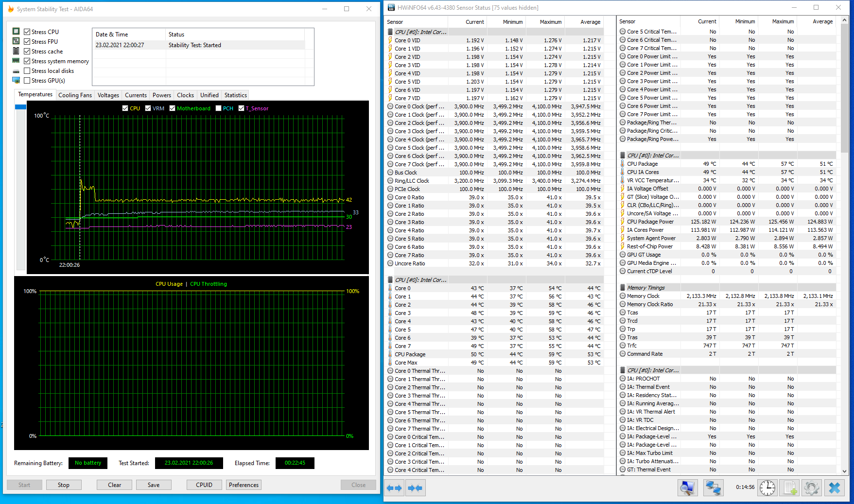854x504 pixels.
Task: Uncheck Stress FPU checkbox
Action: [27, 41]
